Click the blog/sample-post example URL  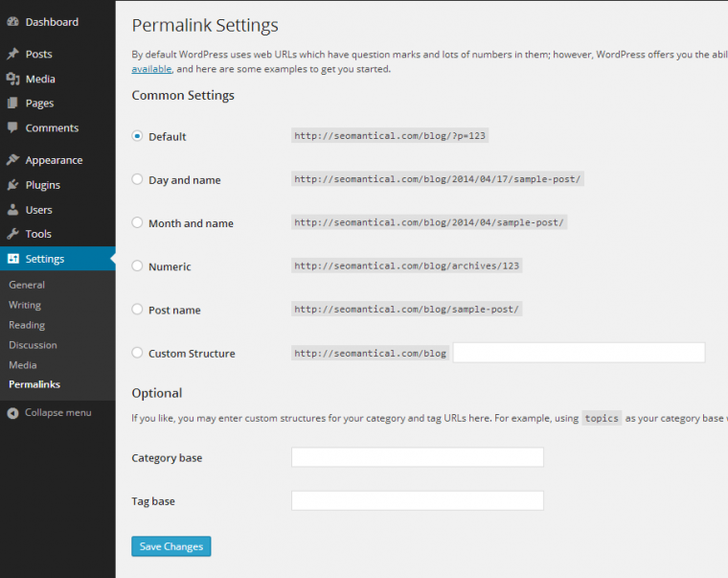point(407,309)
